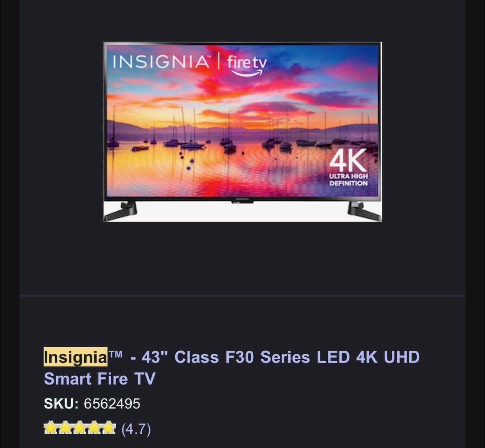
Task: Click the small Insignia logo on TV bezel
Action: (x=242, y=199)
